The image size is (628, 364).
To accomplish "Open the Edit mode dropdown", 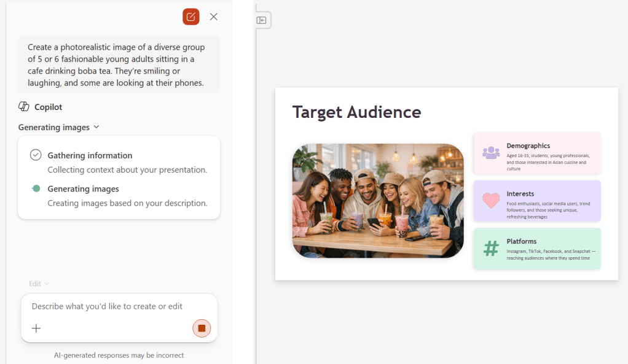I will click(39, 284).
